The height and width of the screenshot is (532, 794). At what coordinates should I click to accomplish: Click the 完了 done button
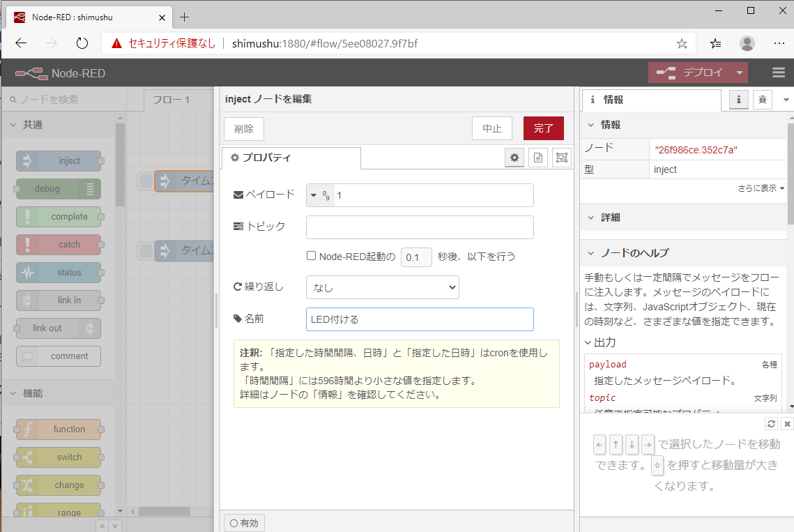pyautogui.click(x=543, y=129)
